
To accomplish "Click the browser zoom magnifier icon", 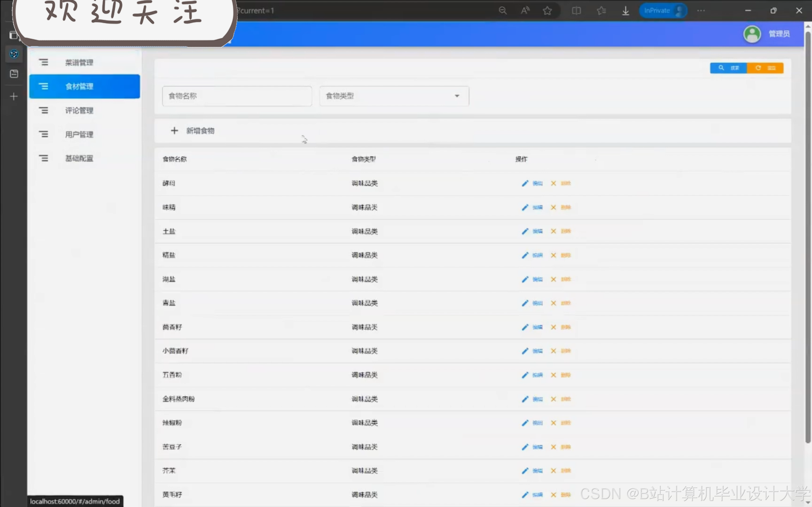I will tap(502, 11).
